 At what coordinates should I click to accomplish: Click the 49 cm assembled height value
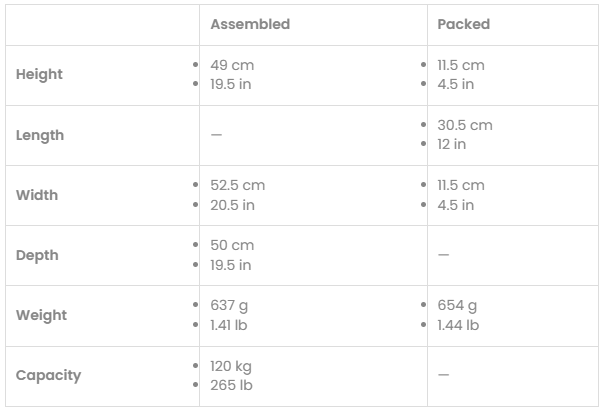click(x=232, y=65)
